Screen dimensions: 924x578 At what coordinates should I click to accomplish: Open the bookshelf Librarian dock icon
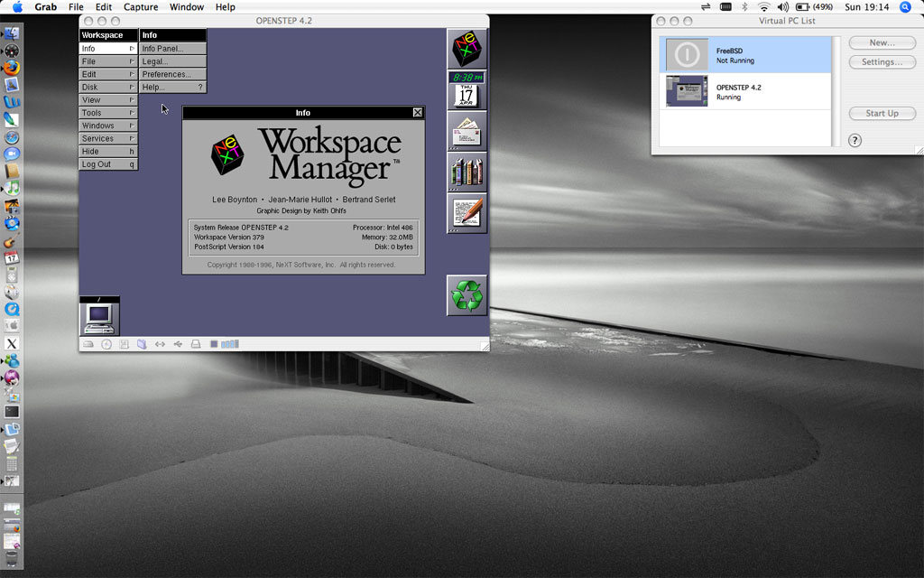pos(467,172)
